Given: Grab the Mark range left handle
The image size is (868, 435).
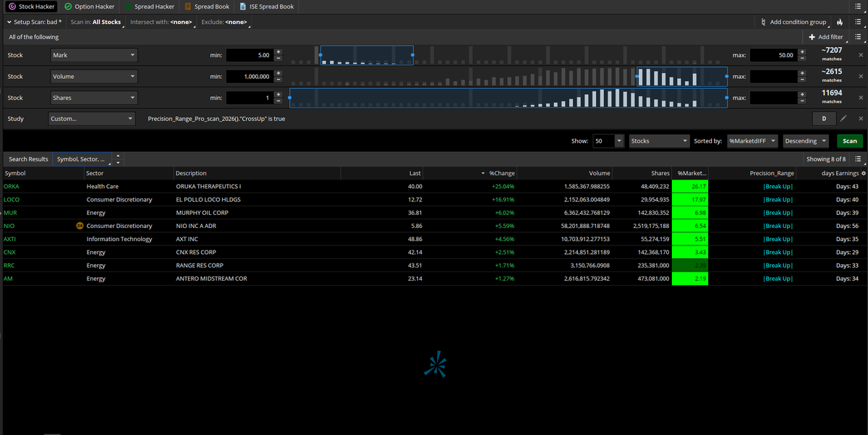Looking at the screenshot, I should [320, 55].
